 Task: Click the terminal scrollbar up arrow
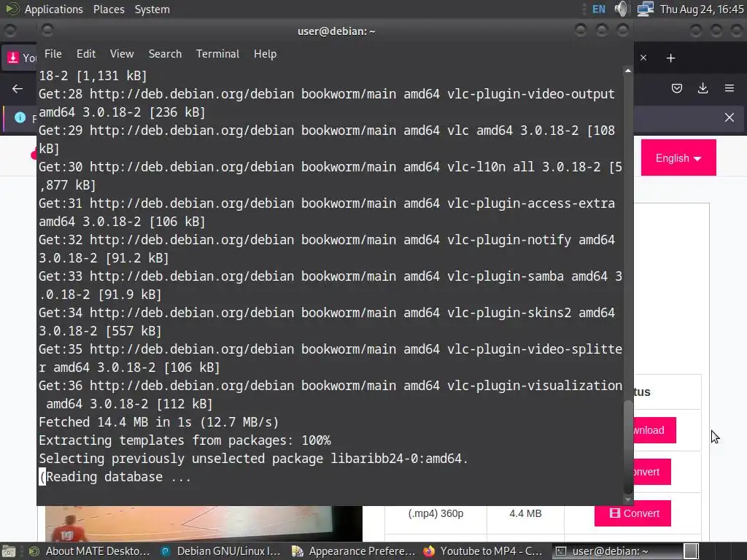(x=628, y=71)
